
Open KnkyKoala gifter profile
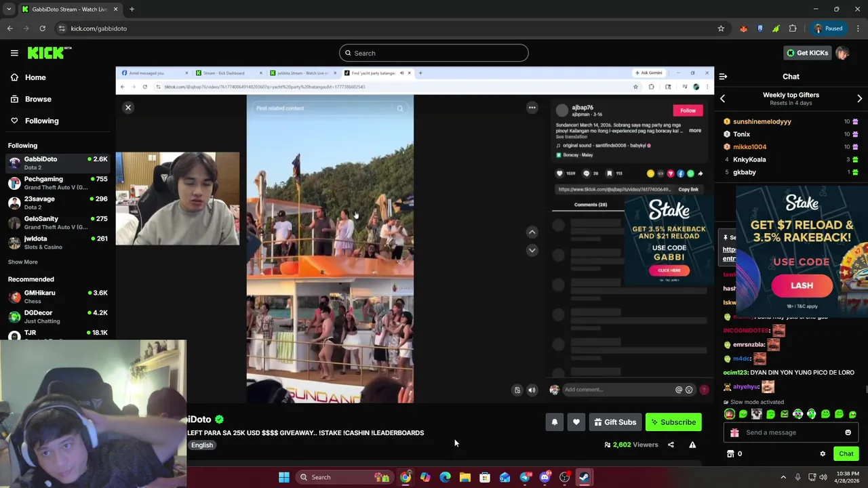pos(749,159)
